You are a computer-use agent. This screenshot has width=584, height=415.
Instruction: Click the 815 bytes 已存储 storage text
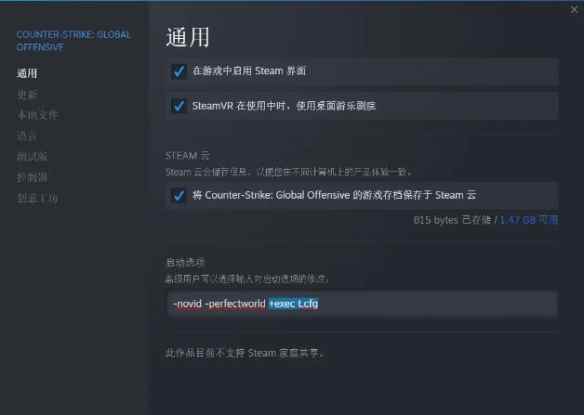point(452,220)
